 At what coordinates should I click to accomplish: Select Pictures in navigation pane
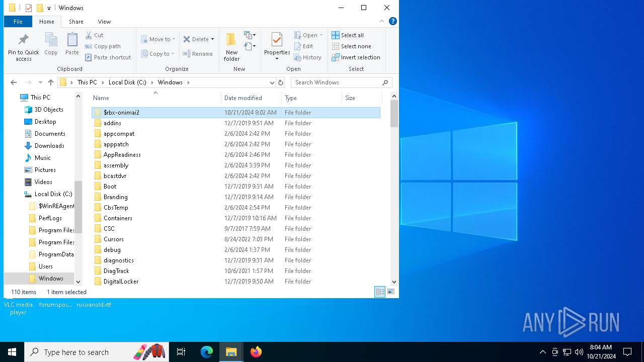point(45,170)
